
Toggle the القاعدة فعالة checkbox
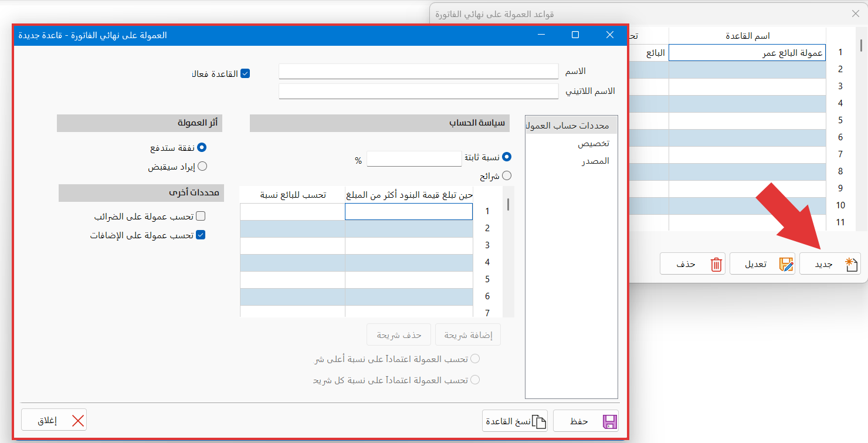tap(245, 74)
